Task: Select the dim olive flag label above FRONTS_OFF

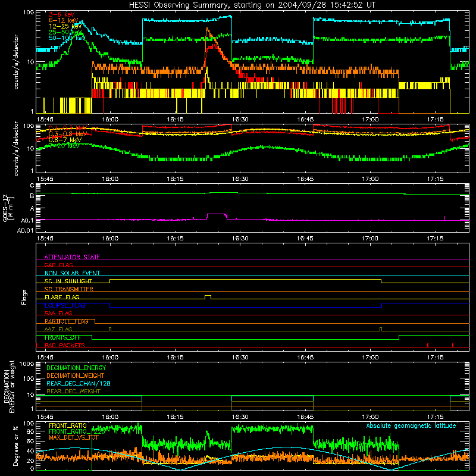Action: pyautogui.click(x=58, y=330)
